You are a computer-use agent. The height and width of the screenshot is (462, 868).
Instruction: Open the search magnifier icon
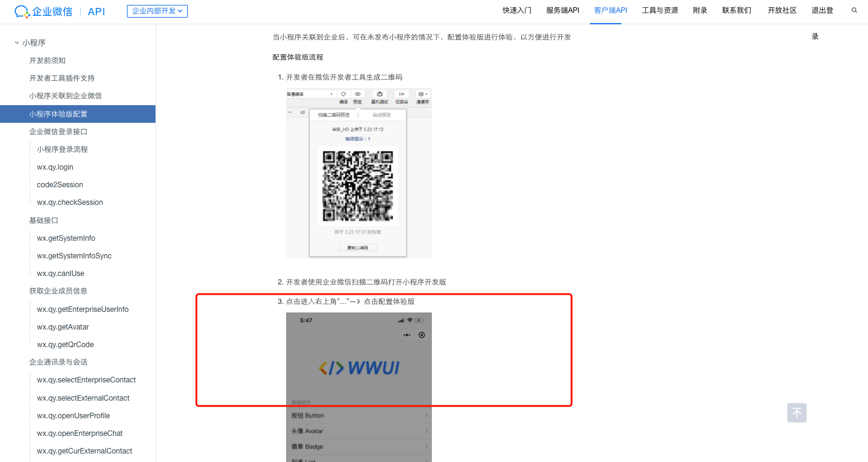(x=855, y=10)
